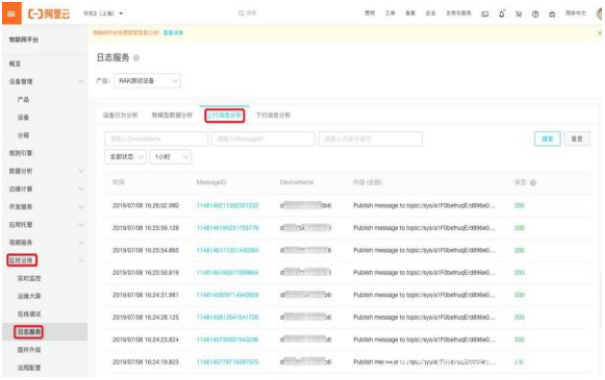Viewport: 605px width, 380px height.
Task: Open the 华东2（上海） region dropdown
Action: (103, 14)
